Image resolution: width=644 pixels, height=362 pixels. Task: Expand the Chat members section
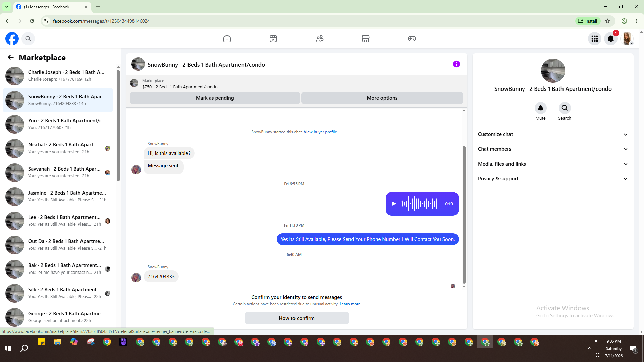[x=553, y=149]
